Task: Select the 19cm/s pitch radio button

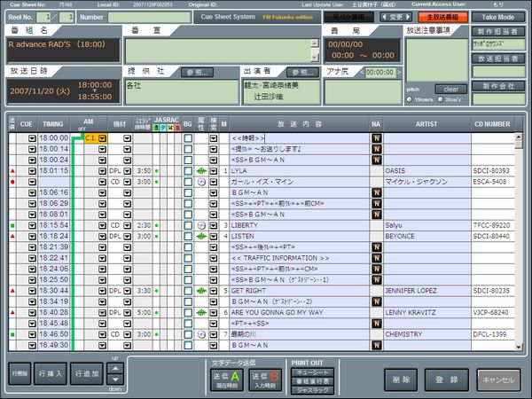Action: tap(410, 99)
